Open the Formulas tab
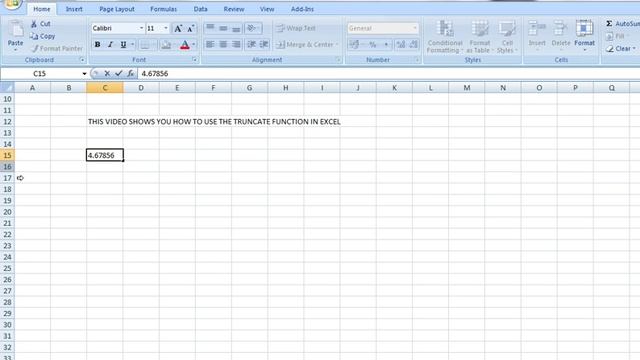Screen dimensions: 640x360 click(163, 9)
